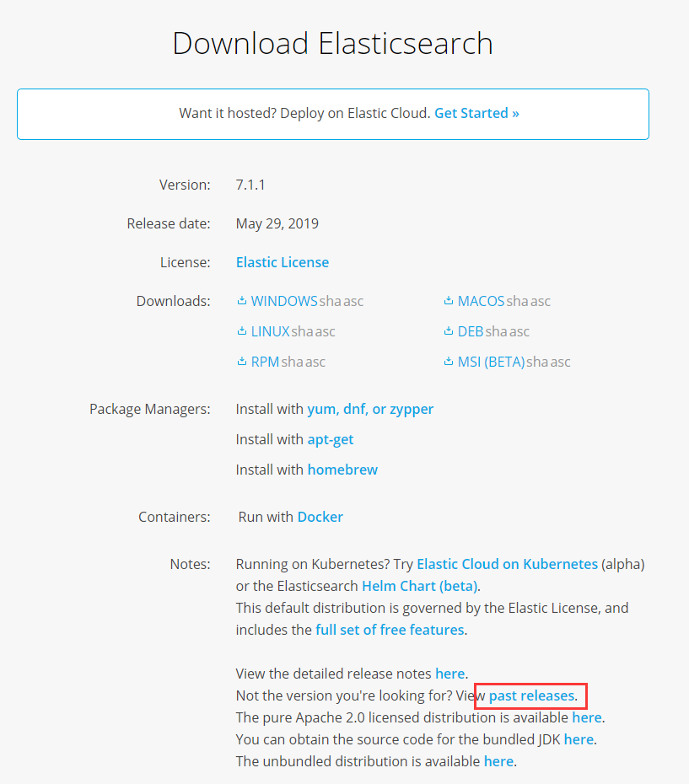
Task: Click the 'Notes:' label
Action: (x=190, y=565)
